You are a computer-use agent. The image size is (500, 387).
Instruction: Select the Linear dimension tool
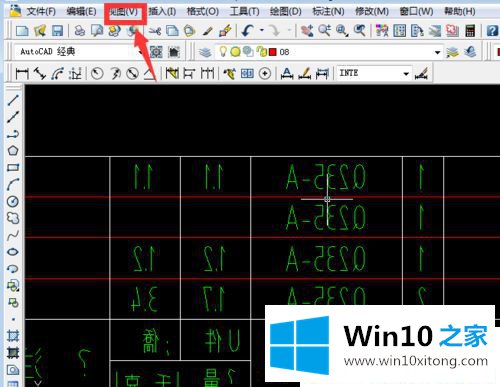point(22,73)
